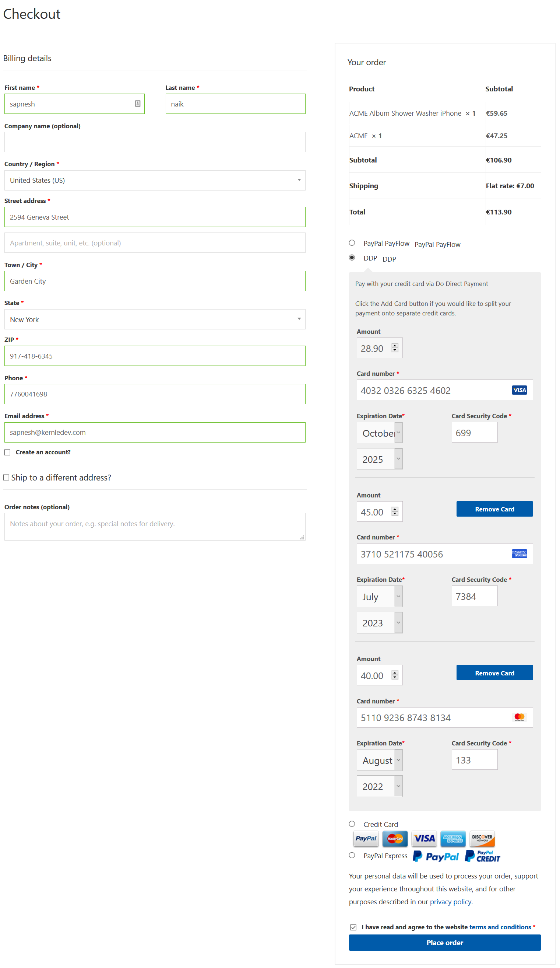Click the MasterCard logo under Credit Card option

coord(395,839)
